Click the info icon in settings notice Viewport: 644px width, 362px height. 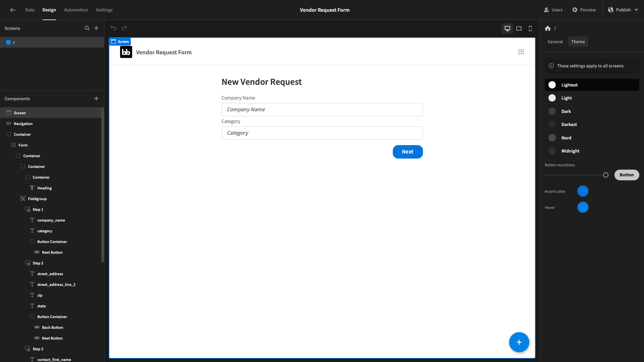click(551, 66)
